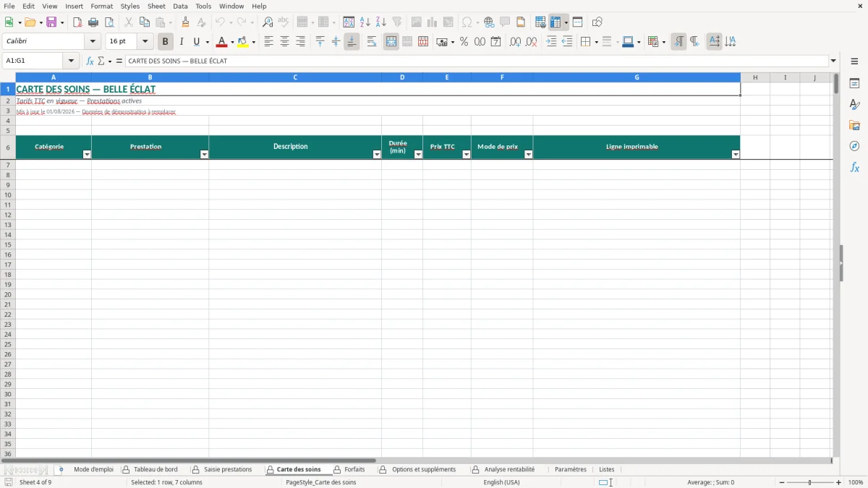Image resolution: width=868 pixels, height=488 pixels.
Task: Open the sidebar Navigator compass icon
Action: (x=854, y=146)
